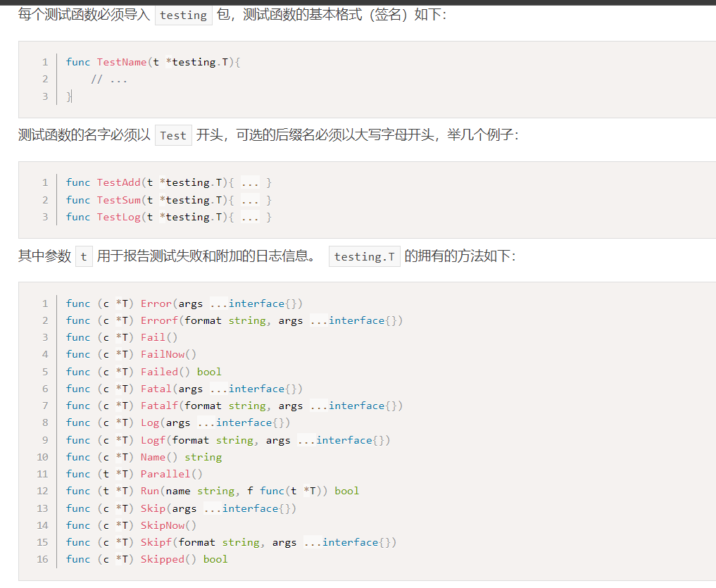This screenshot has height=588, width=716.
Task: Click the TestAdd function name
Action: 118,182
